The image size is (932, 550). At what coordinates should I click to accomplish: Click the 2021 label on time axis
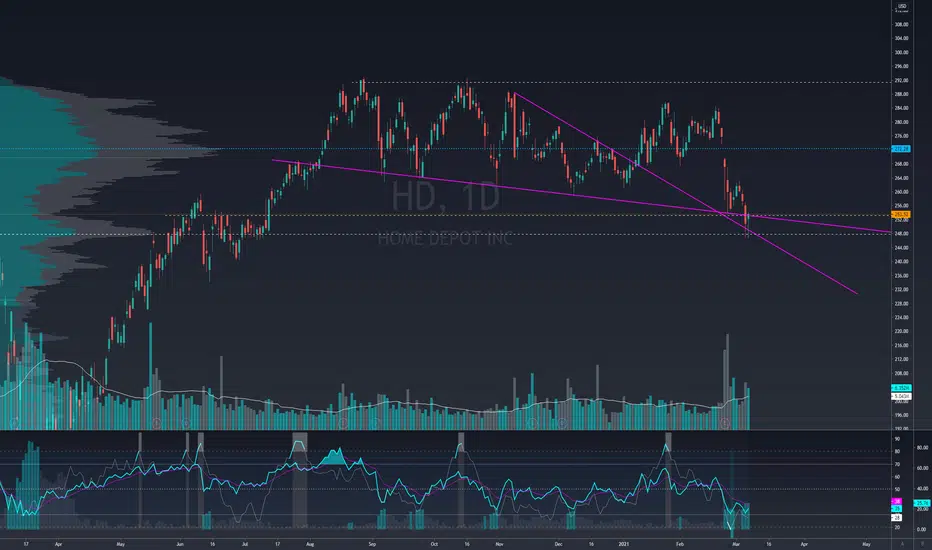click(x=624, y=544)
